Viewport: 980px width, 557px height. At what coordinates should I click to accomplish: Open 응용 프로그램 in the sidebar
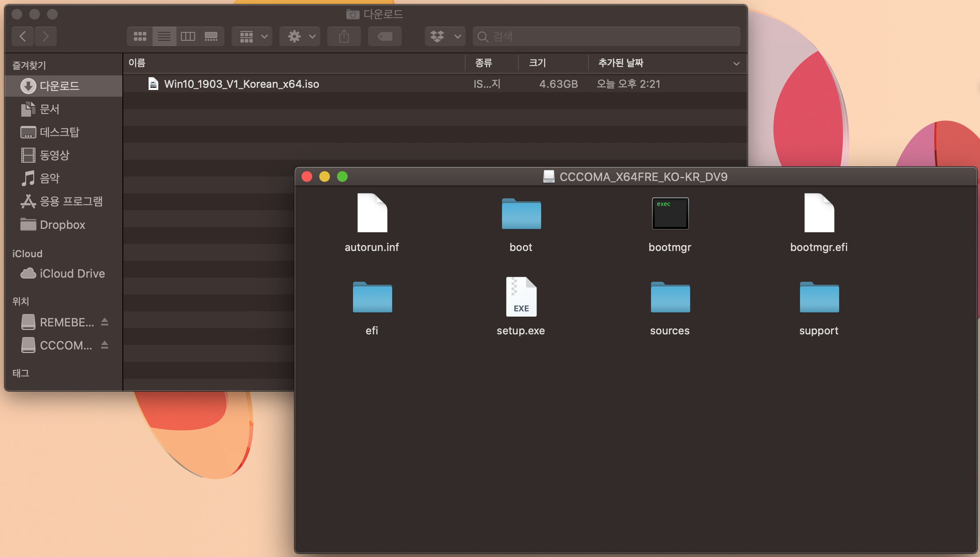click(x=63, y=201)
